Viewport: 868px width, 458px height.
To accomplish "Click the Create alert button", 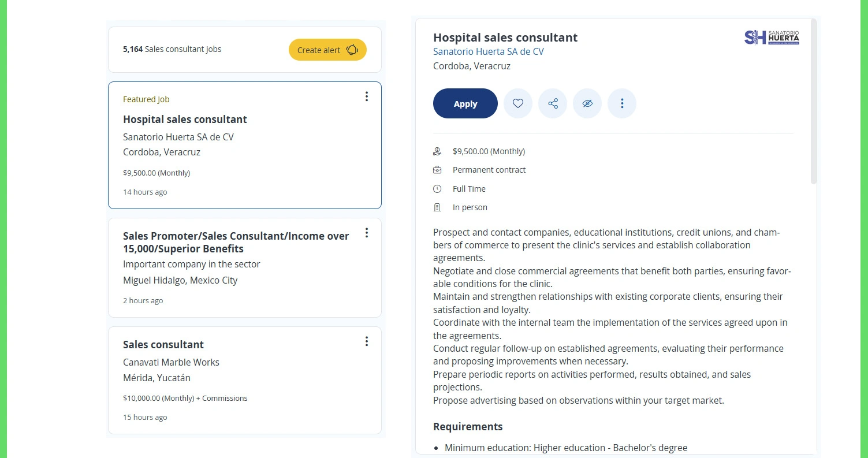I will click(327, 50).
